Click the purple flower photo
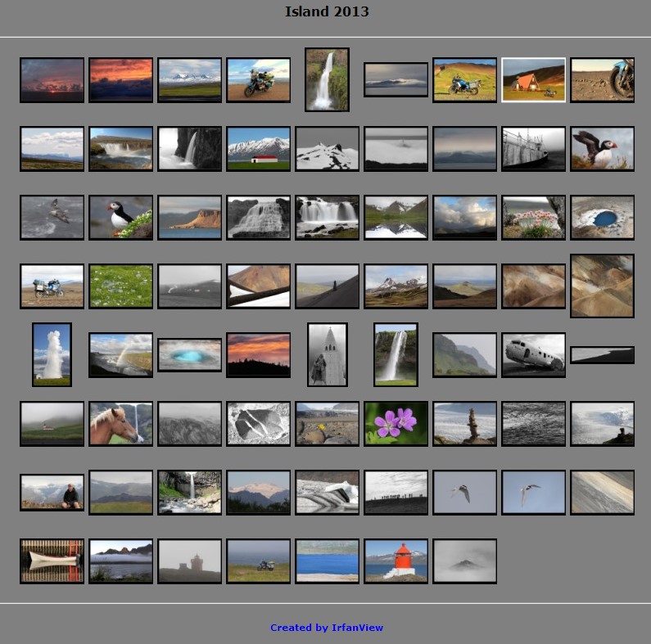 pos(396,423)
